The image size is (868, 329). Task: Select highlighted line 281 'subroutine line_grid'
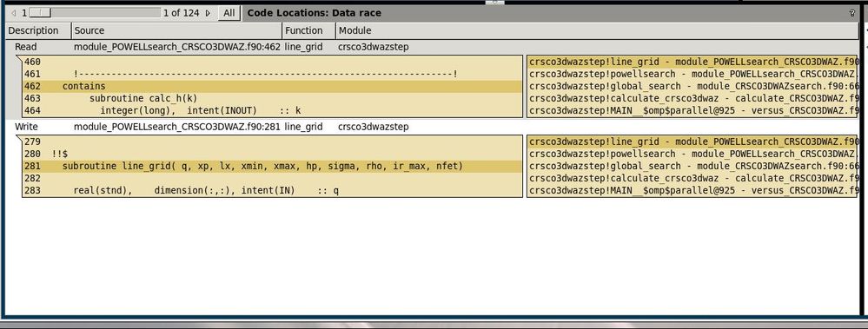click(272, 166)
